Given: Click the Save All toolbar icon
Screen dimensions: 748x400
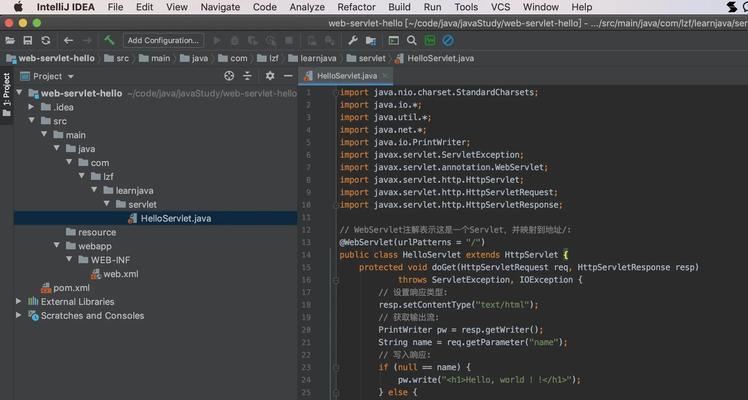Looking at the screenshot, I should point(28,41).
